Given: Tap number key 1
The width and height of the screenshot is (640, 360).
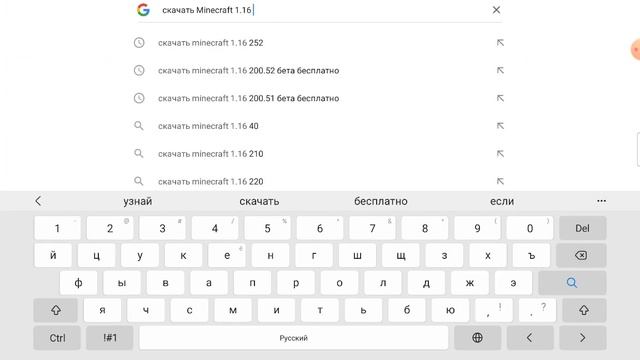Looking at the screenshot, I should (57, 228).
